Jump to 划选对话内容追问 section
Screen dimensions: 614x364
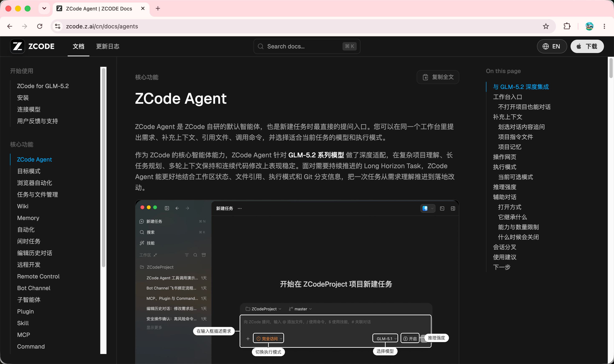pos(521,127)
